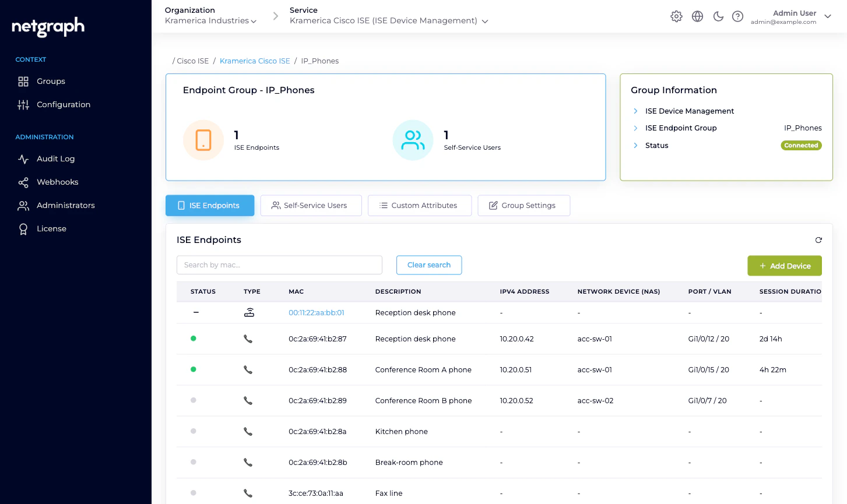This screenshot has height=504, width=847.
Task: Open the Admin User account menu
Action: [x=790, y=17]
